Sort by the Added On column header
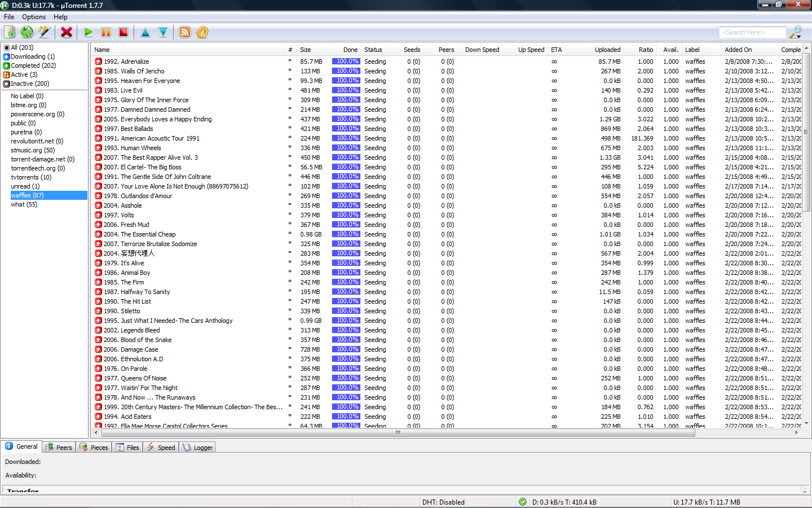The height and width of the screenshot is (508, 812). coord(750,50)
